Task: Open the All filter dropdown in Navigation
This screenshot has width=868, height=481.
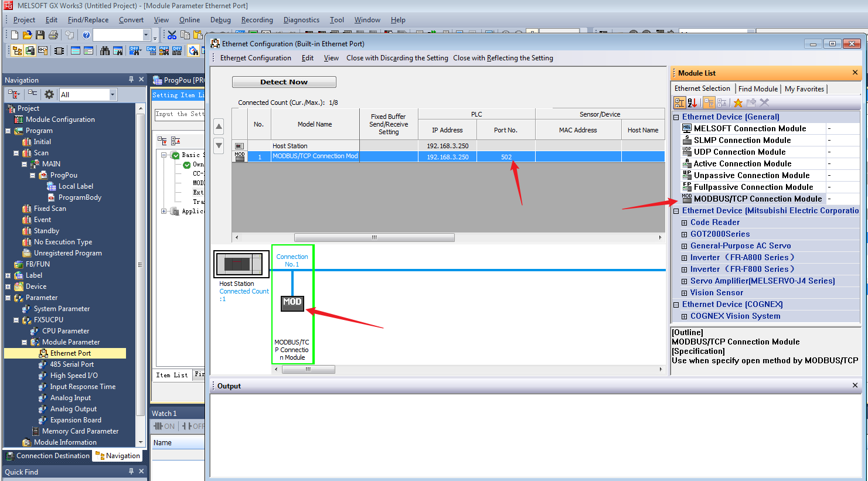Action: [x=113, y=94]
